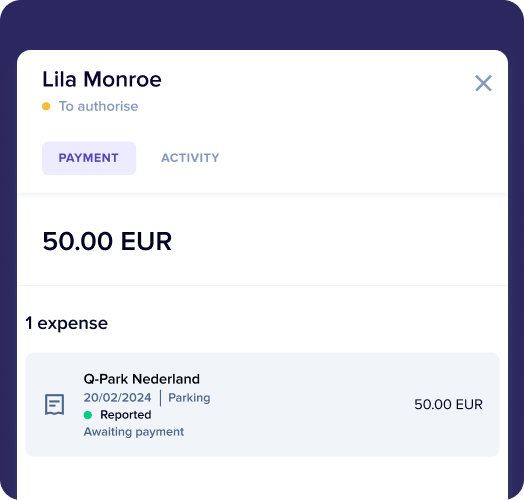Switch to the ACTIVITY tab

click(x=190, y=158)
